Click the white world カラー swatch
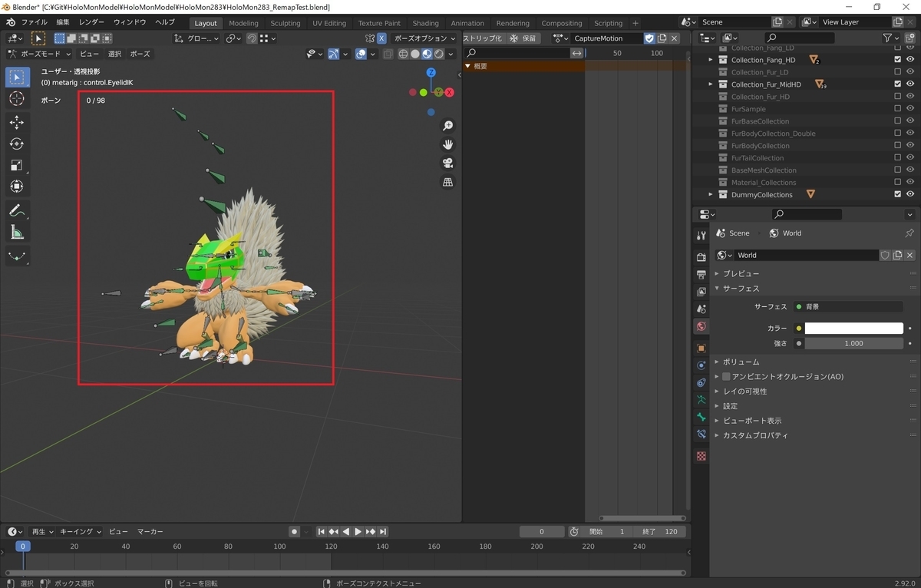921x588 pixels. click(x=853, y=329)
